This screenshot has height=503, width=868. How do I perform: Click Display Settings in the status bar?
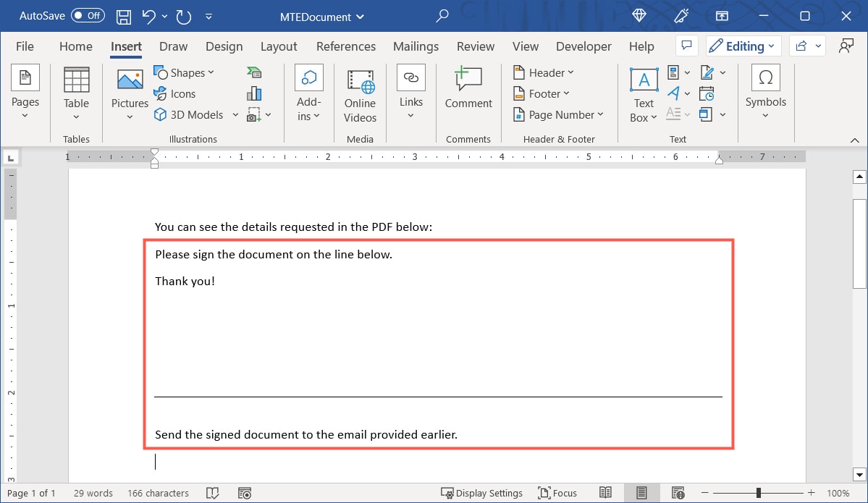tap(482, 493)
